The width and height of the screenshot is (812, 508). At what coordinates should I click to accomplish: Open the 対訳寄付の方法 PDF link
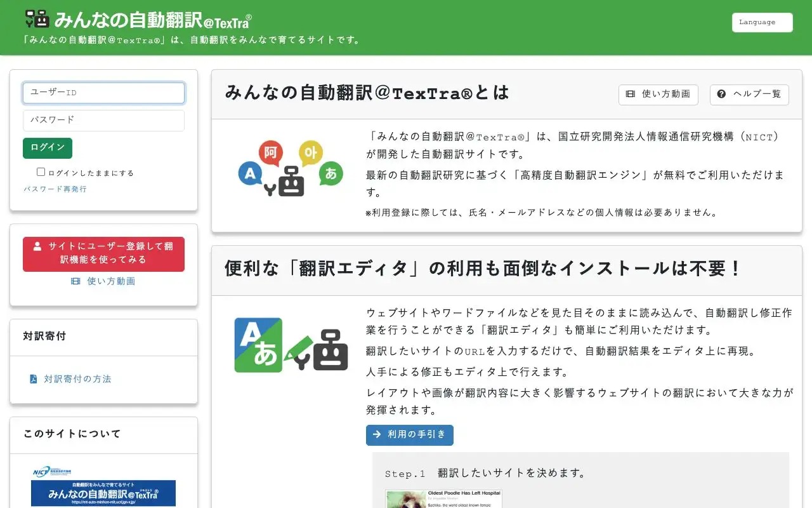[70, 379]
